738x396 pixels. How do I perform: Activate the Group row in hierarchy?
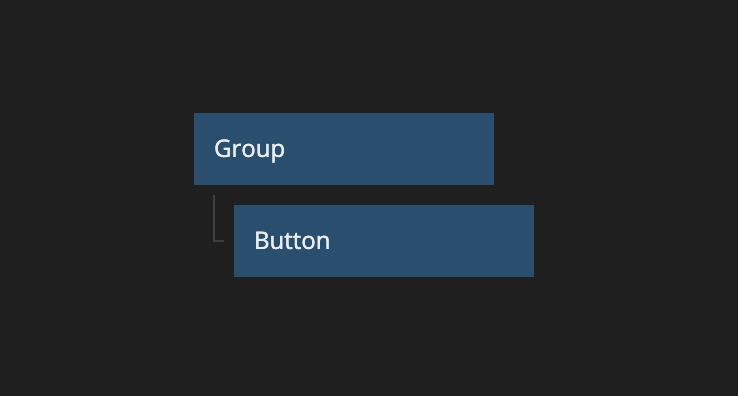(344, 149)
